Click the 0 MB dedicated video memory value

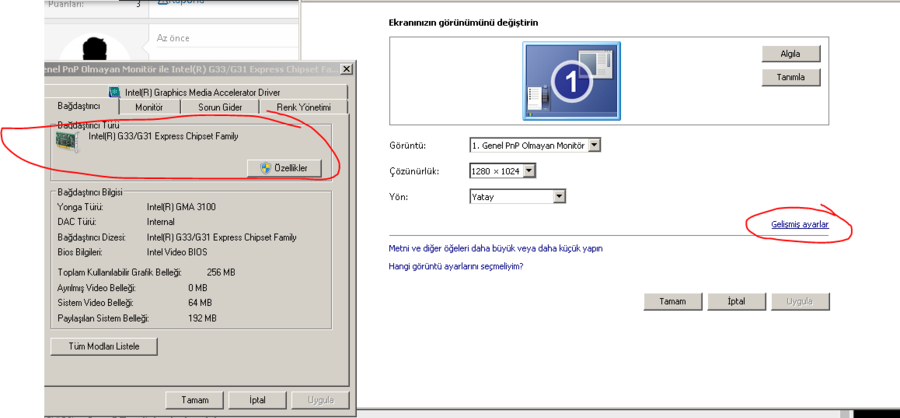coord(198,288)
